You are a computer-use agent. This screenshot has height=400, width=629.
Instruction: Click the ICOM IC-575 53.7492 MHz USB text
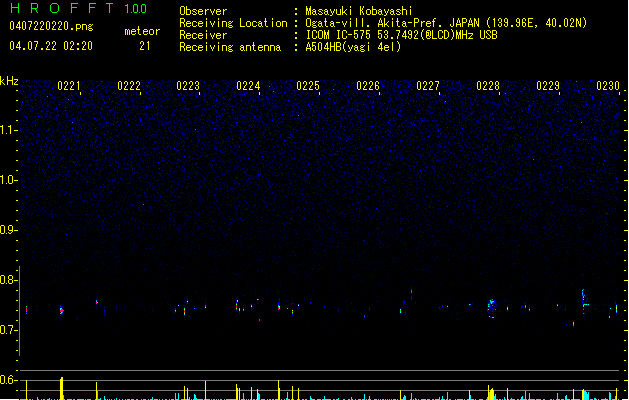coord(401,35)
